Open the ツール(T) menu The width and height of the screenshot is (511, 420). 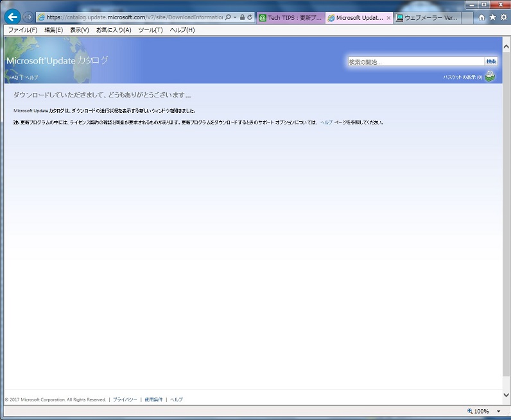coord(150,30)
